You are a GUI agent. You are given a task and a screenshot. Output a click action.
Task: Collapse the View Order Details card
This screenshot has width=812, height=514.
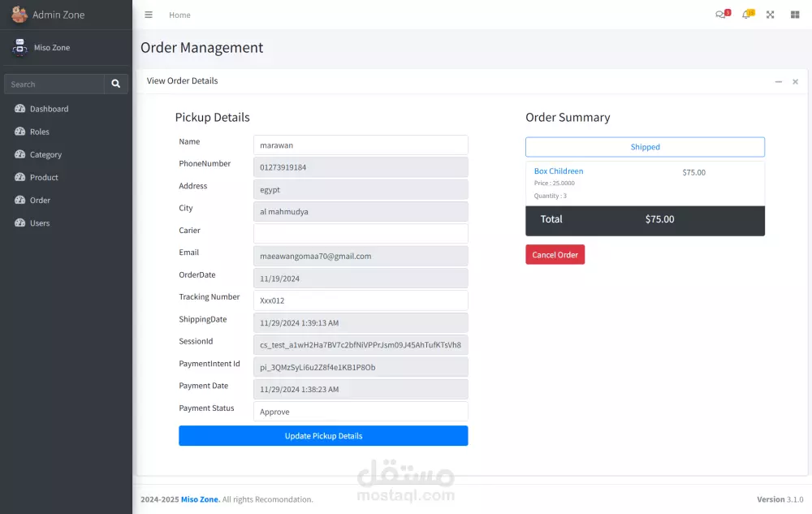point(779,82)
